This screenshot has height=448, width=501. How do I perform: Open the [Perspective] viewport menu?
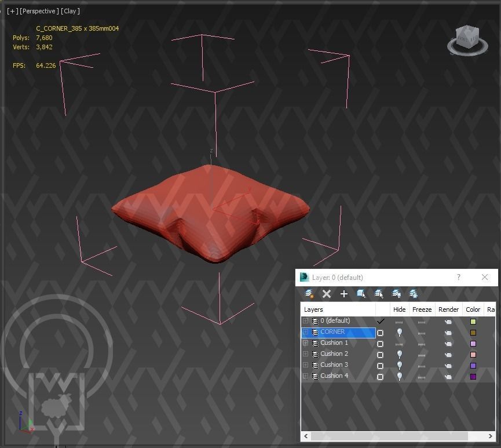pos(39,11)
